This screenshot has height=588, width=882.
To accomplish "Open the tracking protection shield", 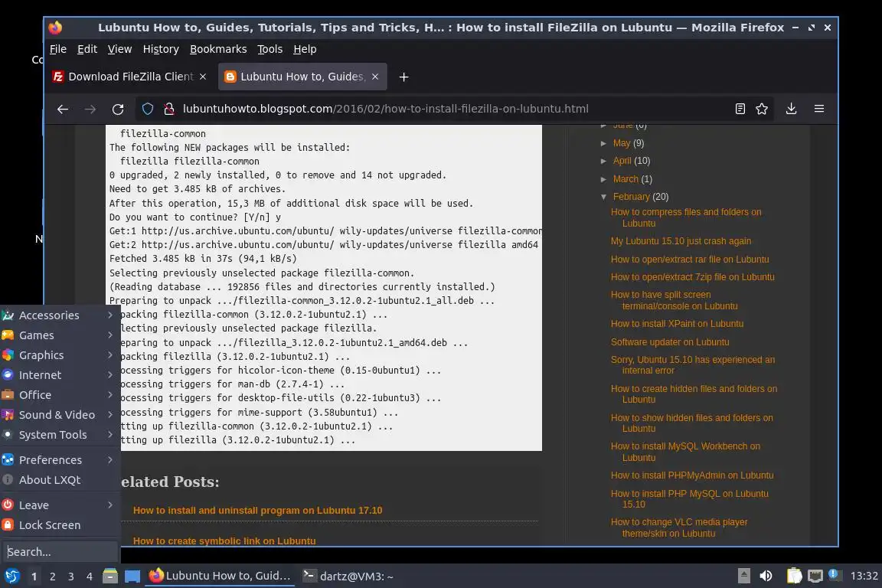I will coord(147,109).
